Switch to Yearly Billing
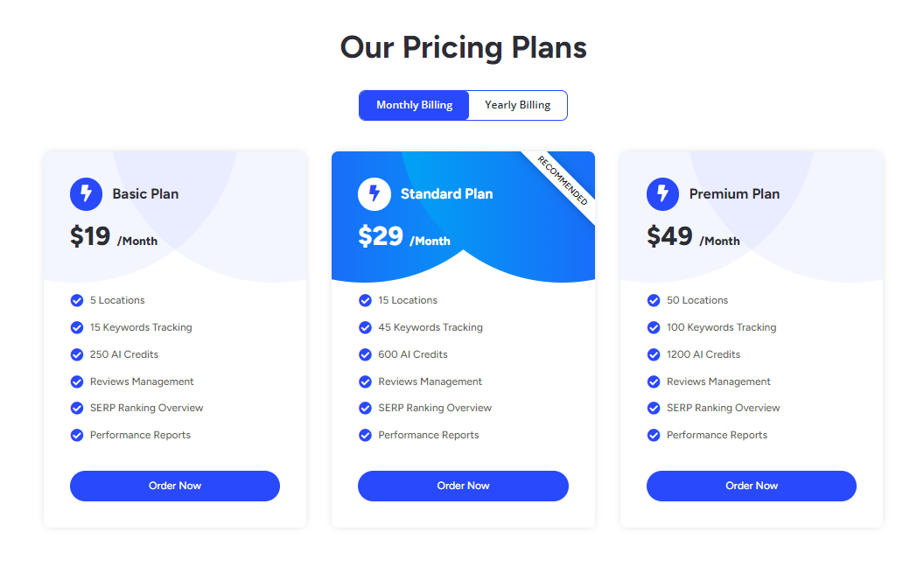The image size is (924, 567). 518,105
